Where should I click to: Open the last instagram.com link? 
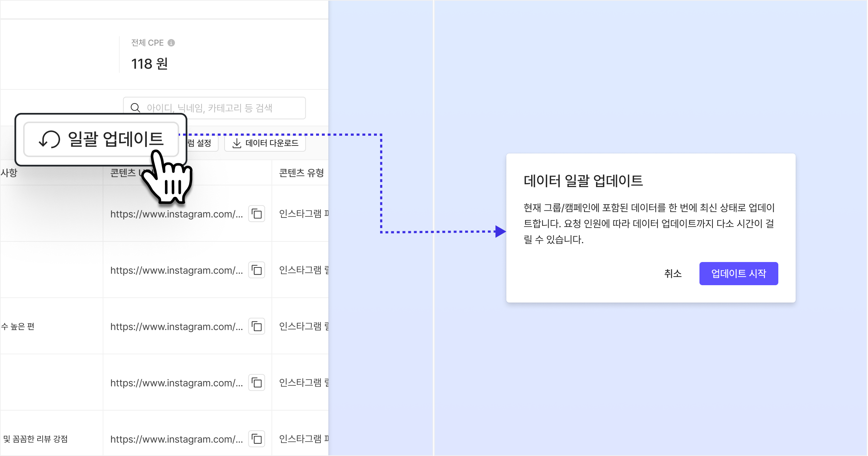click(x=176, y=439)
